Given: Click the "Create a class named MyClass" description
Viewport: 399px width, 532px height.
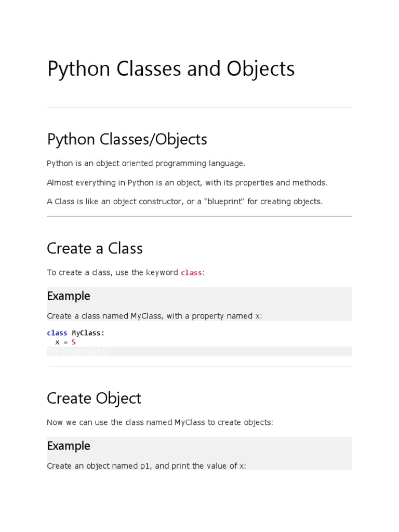Looking at the screenshot, I should [154, 316].
